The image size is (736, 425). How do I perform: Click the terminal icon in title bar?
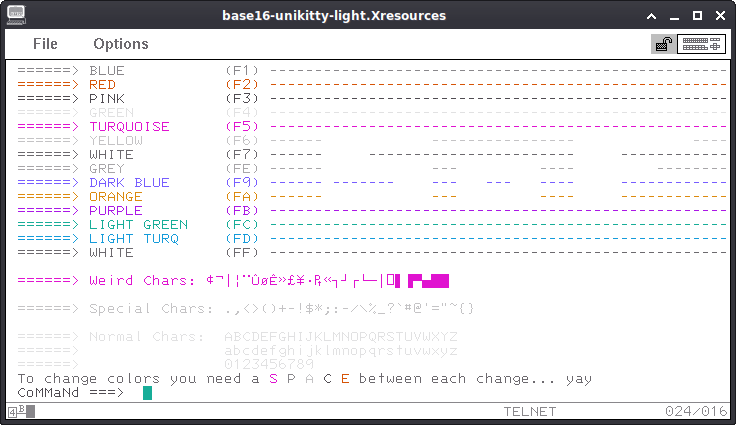click(16, 15)
